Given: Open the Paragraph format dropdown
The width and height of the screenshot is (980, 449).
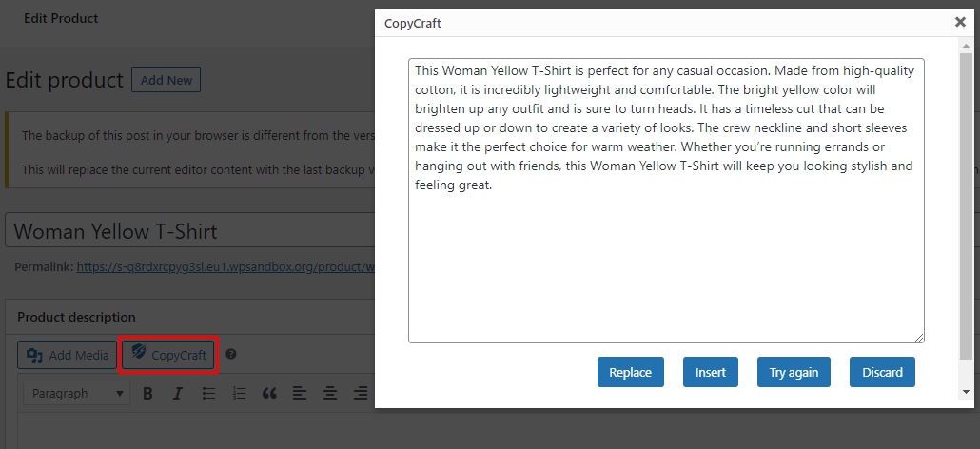Looking at the screenshot, I should click(78, 393).
